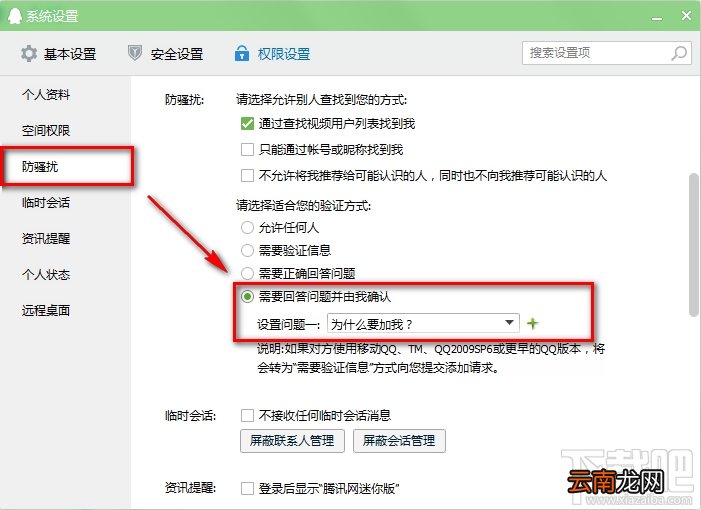Click the magnifier search icon
The height and width of the screenshot is (510, 701).
tap(679, 53)
